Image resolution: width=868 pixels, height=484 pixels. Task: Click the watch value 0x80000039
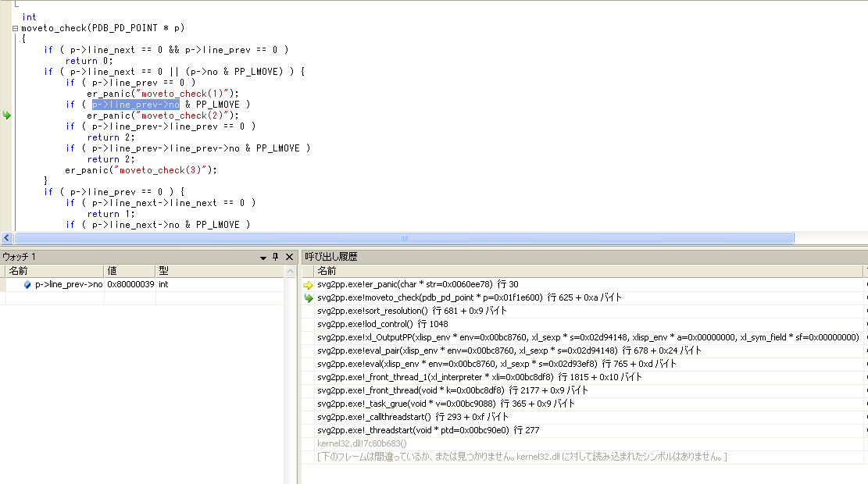point(130,284)
